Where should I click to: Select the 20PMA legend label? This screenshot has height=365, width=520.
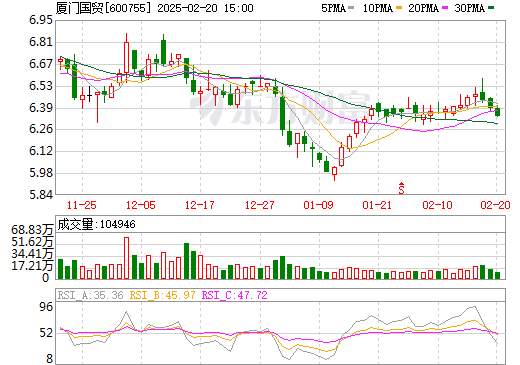coord(423,8)
